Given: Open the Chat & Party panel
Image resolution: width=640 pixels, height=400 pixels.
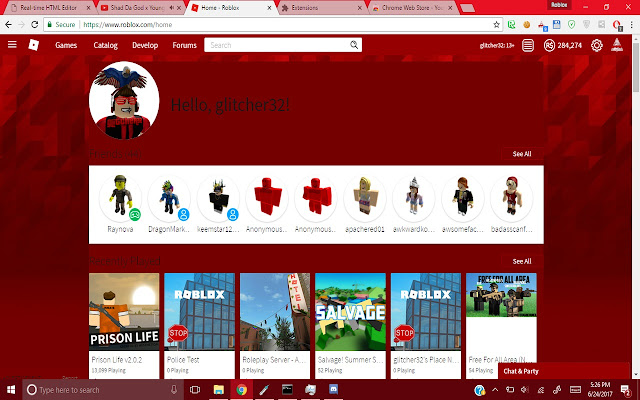Looking at the screenshot, I should 563,371.
